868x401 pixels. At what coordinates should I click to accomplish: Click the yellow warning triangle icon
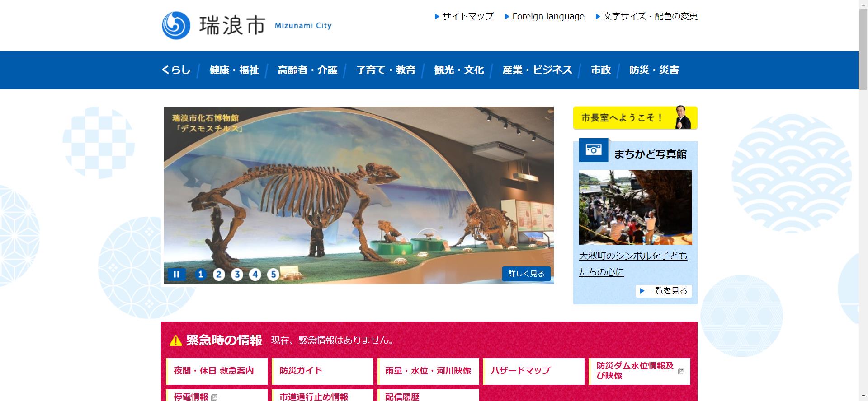point(175,340)
